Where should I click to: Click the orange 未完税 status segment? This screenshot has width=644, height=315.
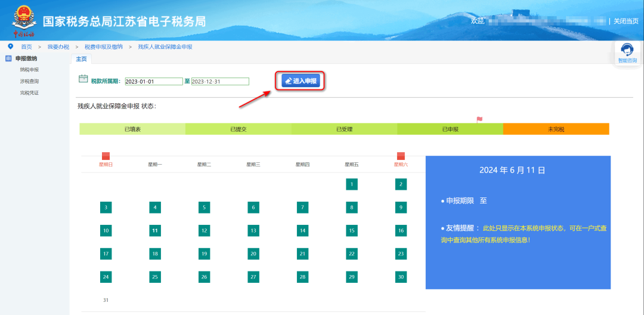pos(556,129)
